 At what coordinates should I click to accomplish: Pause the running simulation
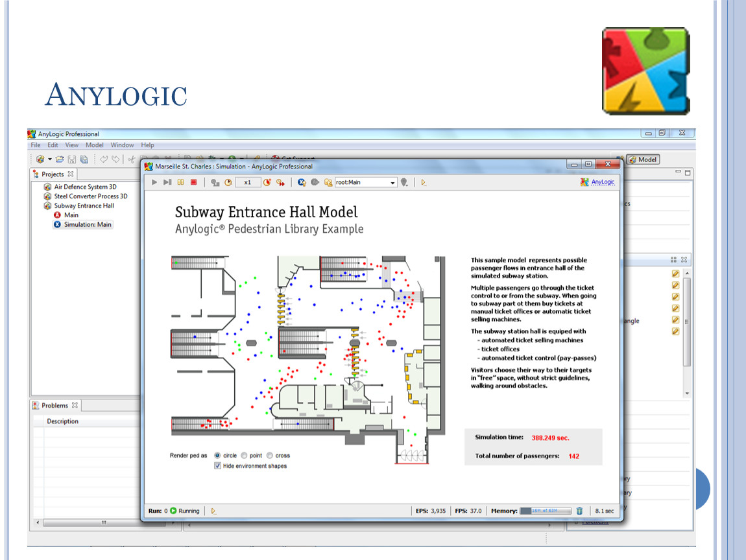point(180,182)
